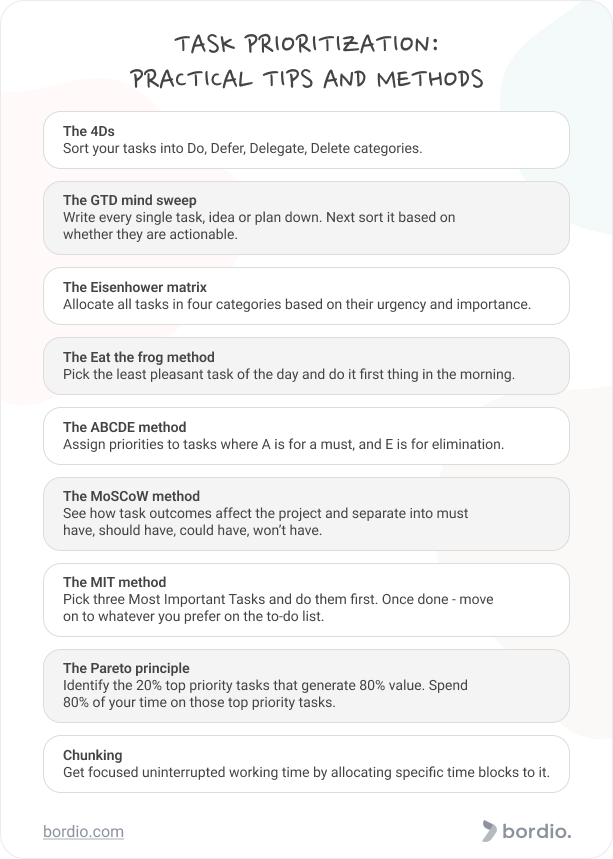613x859 pixels.
Task: Open The GTD mind sweep card
Action: tap(306, 218)
